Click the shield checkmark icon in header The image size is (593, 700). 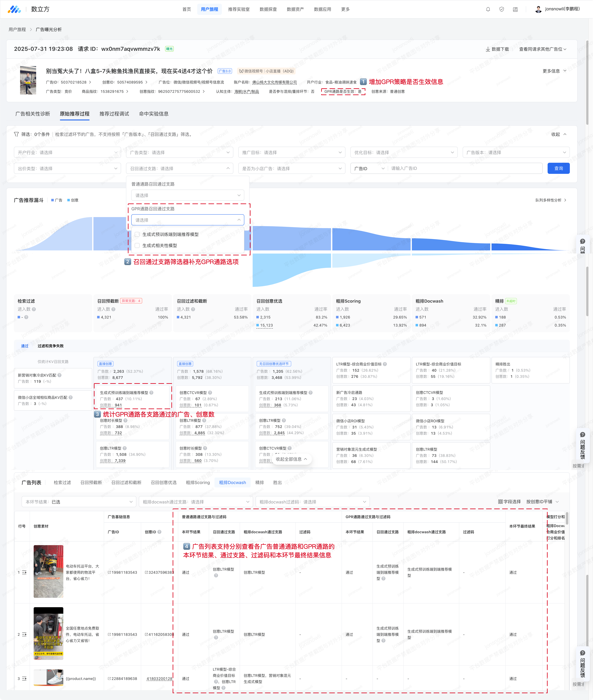[501, 9]
